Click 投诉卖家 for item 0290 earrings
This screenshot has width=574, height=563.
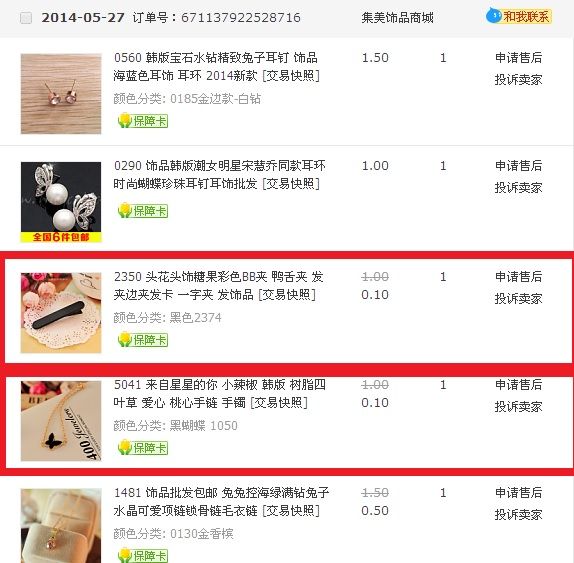(518, 188)
